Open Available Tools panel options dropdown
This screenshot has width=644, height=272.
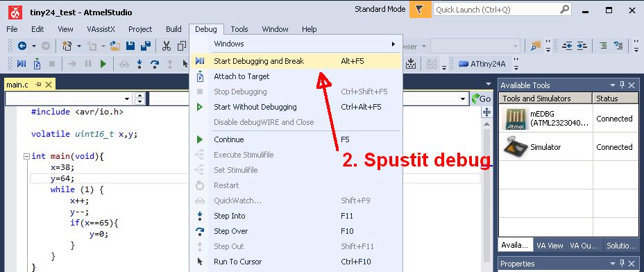613,85
